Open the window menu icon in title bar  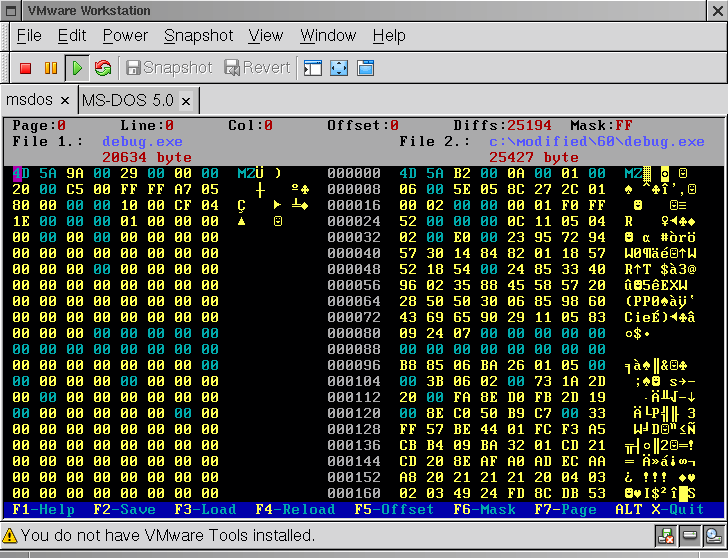point(11,11)
